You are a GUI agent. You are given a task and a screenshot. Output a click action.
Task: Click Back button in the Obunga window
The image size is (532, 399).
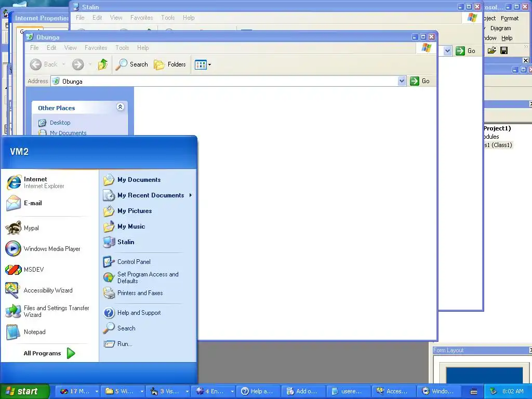(x=44, y=64)
